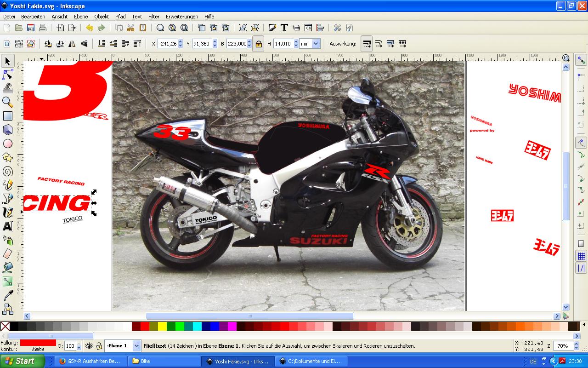
Task: Select the arrow Selection tool
Action: tap(7, 61)
